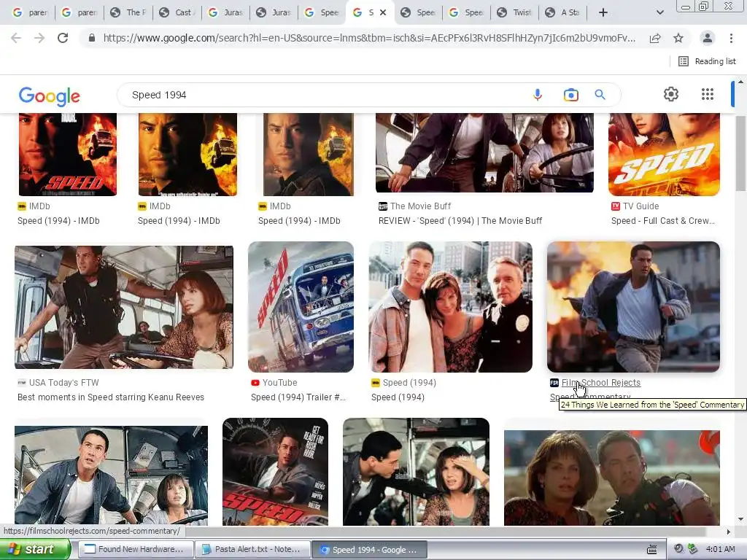Click the YouTube source label
The height and width of the screenshot is (560, 747).
(279, 383)
